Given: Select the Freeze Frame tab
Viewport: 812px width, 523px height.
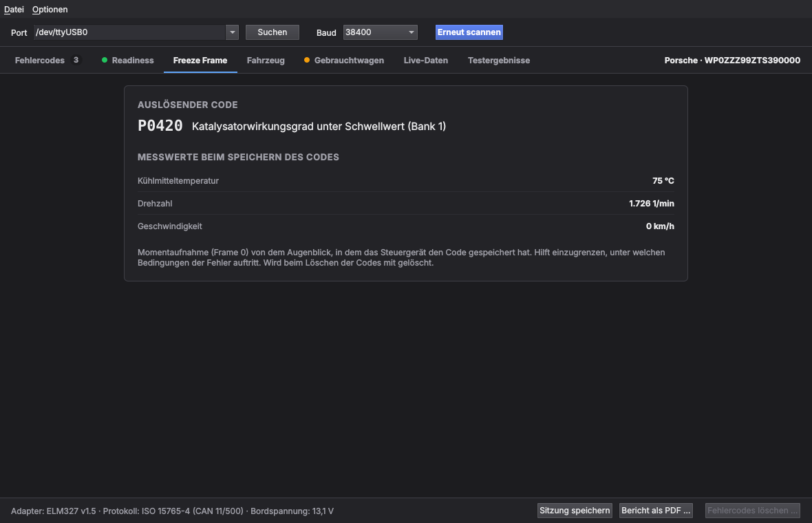Looking at the screenshot, I should [200, 60].
